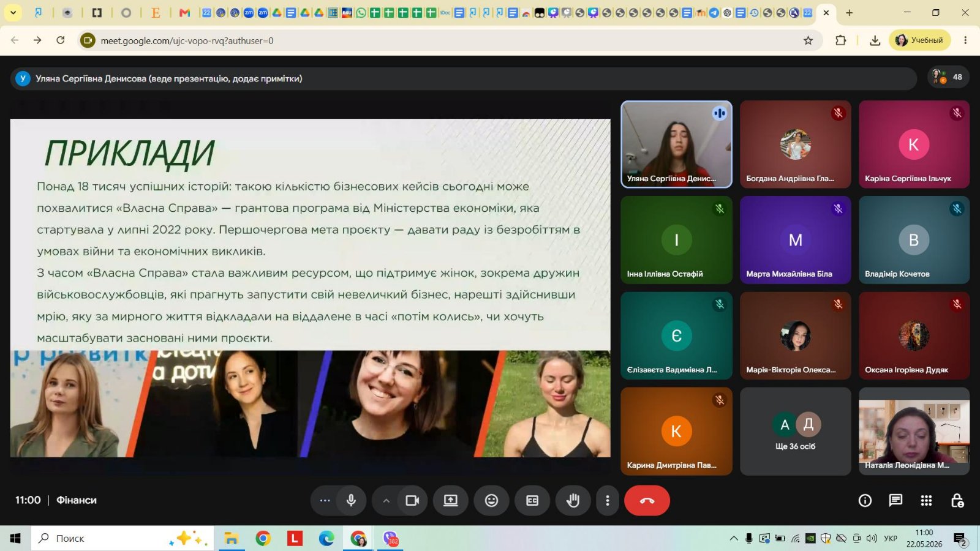Screen dimensions: 980x551
Task: Open Viber from the taskbar
Action: point(390,538)
